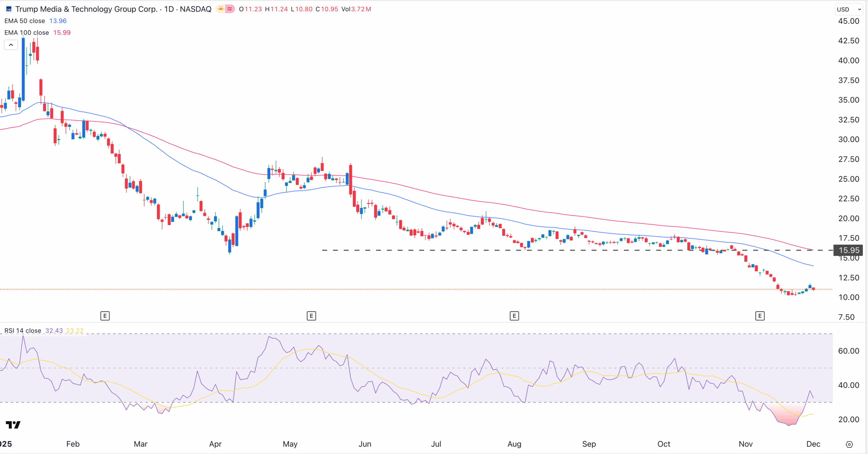Click the 30.00 price scale label

849,139
